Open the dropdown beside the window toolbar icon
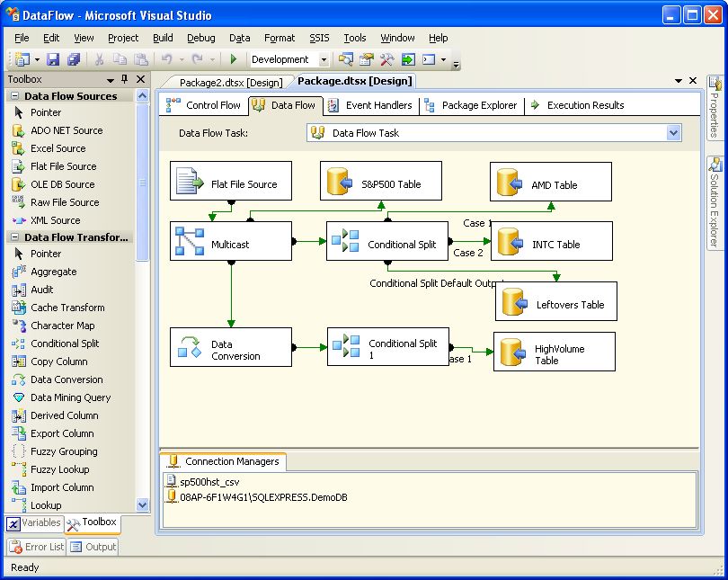 click(443, 59)
